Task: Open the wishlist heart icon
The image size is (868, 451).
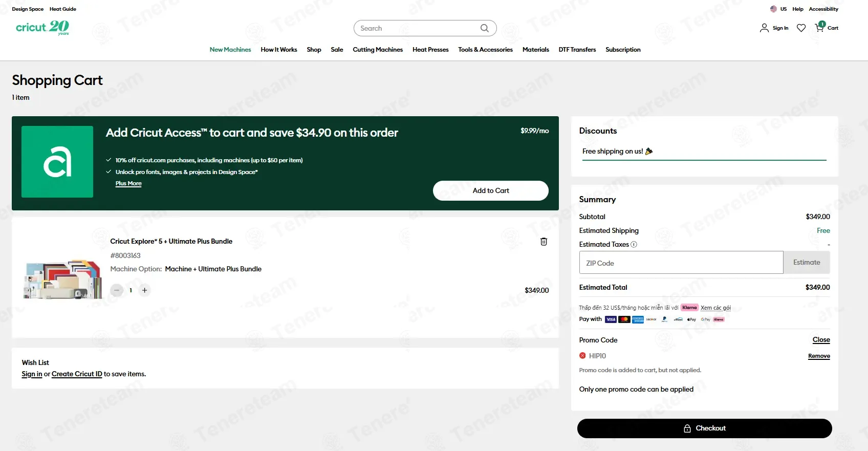Action: click(801, 28)
